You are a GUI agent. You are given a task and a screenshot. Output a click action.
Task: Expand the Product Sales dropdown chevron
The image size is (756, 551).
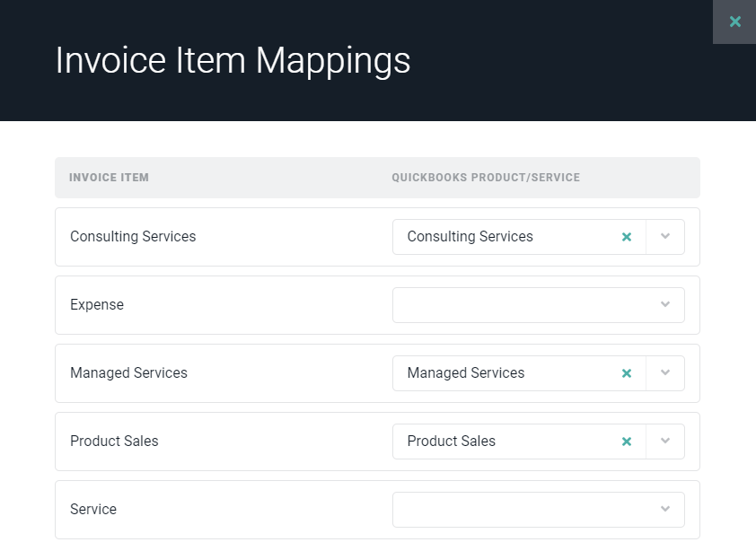tap(665, 442)
